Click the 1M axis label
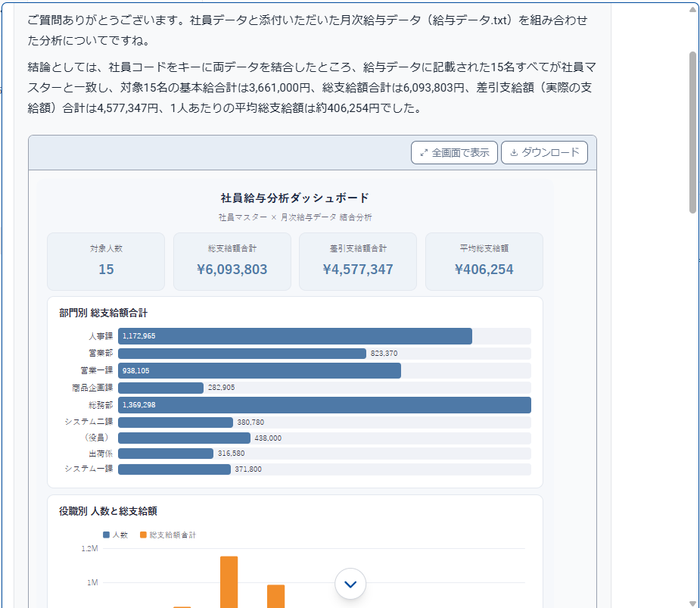700x608 pixels. [92, 582]
